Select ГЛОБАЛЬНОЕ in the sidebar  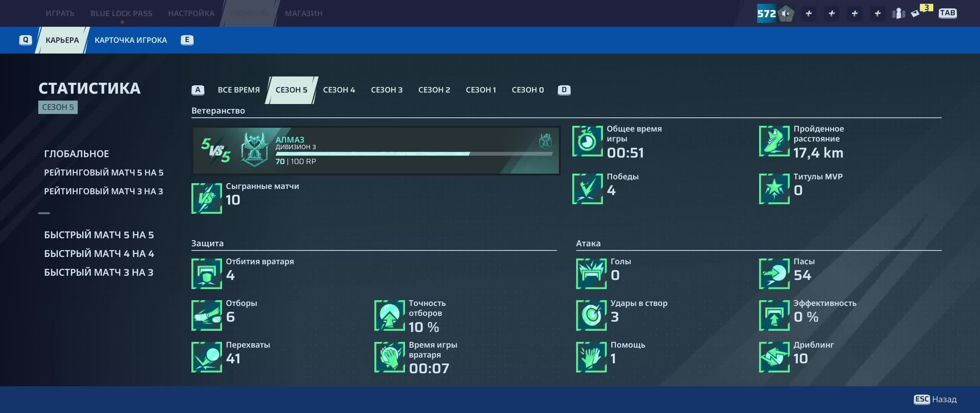pyautogui.click(x=77, y=154)
